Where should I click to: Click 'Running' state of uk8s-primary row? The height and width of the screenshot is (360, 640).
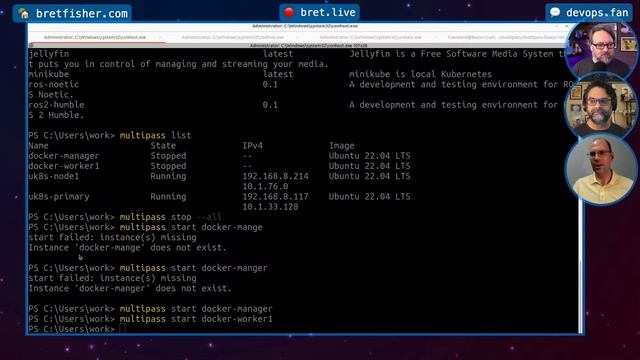pos(168,197)
